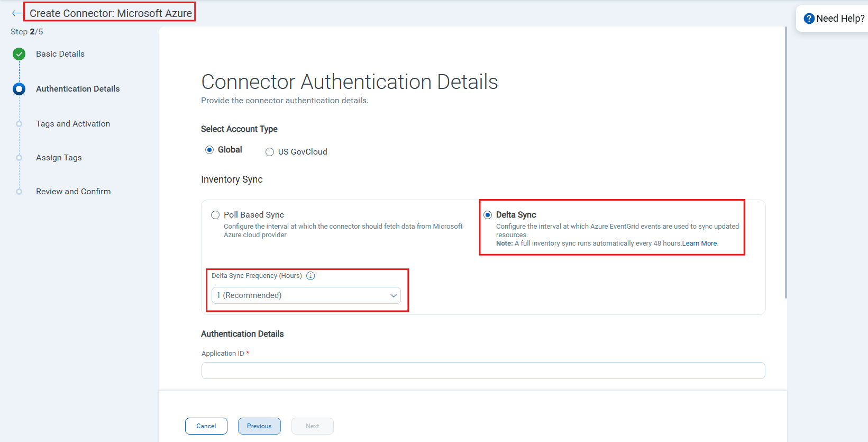
Task: Open the Delta Sync Frequency dropdown
Action: (x=306, y=295)
